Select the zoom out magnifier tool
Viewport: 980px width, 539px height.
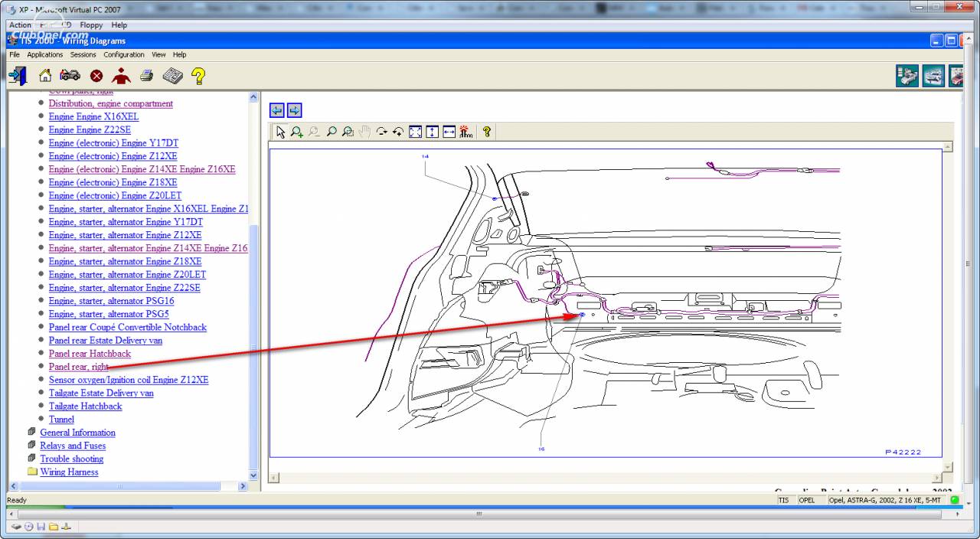314,132
